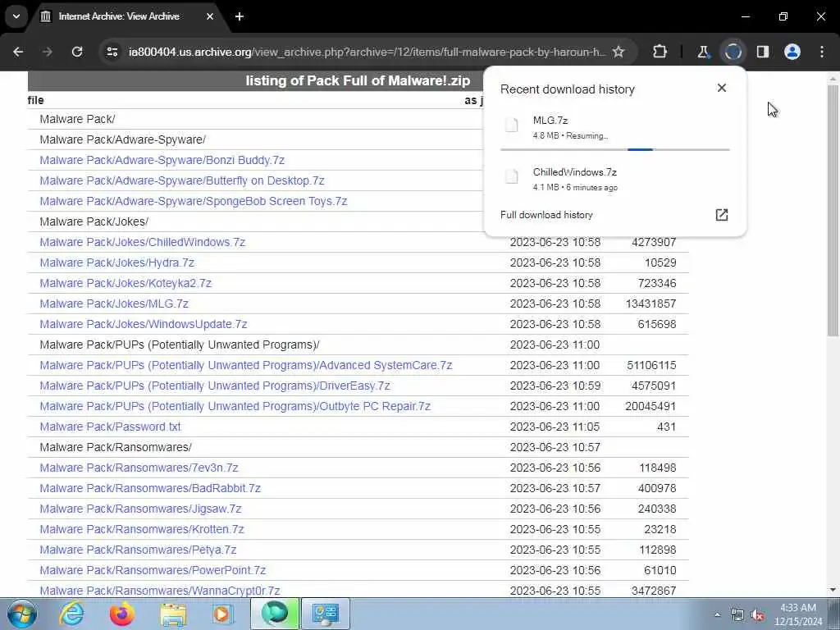
Task: Open the Ransomwares/PowerPoint.7z link
Action: pyautogui.click(x=153, y=570)
